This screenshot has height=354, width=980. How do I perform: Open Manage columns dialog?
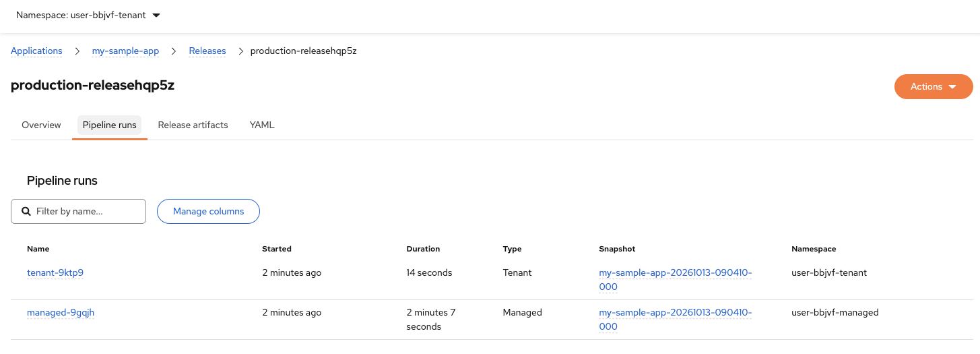(x=208, y=211)
